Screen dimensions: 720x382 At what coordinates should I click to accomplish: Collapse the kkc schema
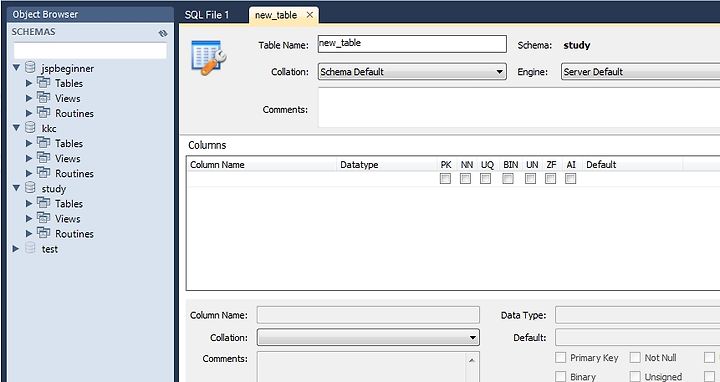pyautogui.click(x=17, y=128)
